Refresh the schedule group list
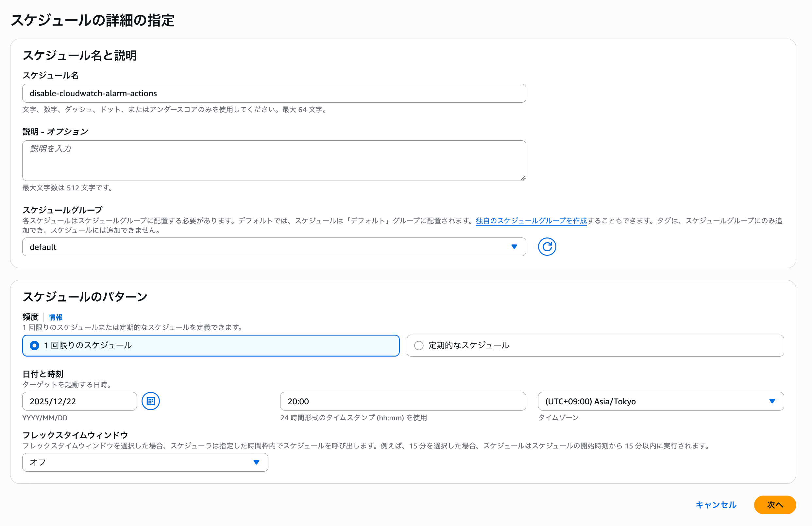Screen dimensions: 812x526 547,246
